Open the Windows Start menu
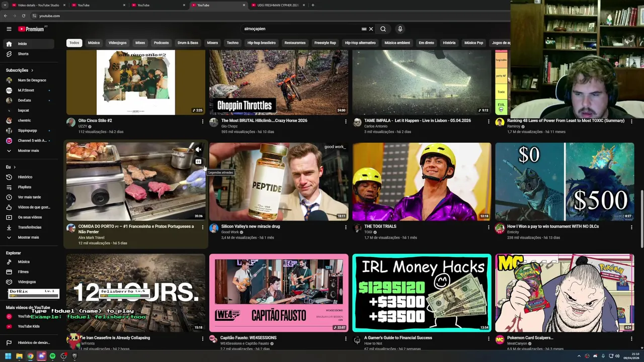Screen dimensions: 644x362 click(x=8, y=356)
